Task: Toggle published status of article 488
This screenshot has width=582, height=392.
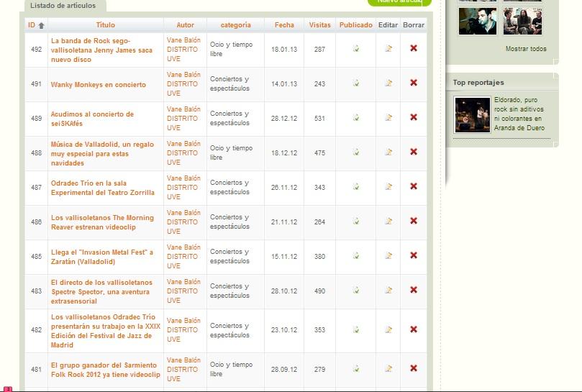Action: [x=356, y=152]
